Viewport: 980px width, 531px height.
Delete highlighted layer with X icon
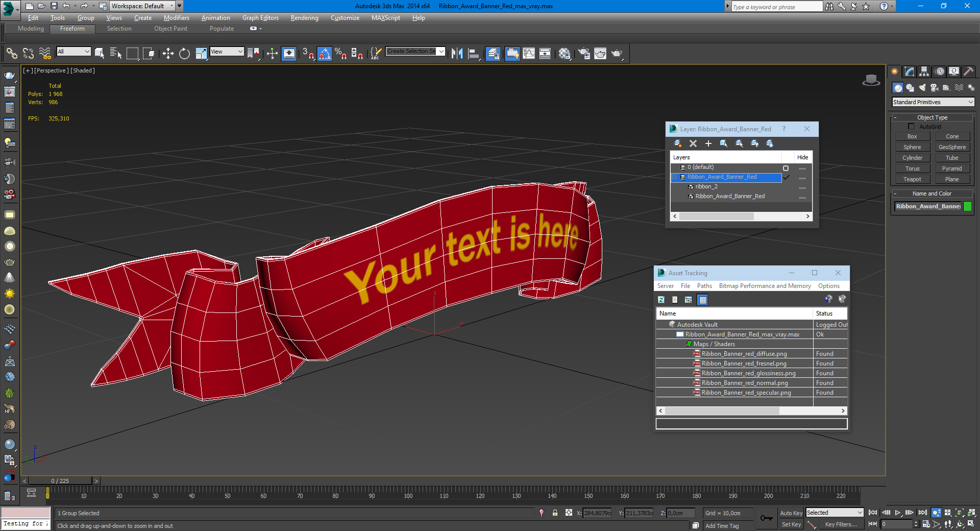(x=693, y=143)
